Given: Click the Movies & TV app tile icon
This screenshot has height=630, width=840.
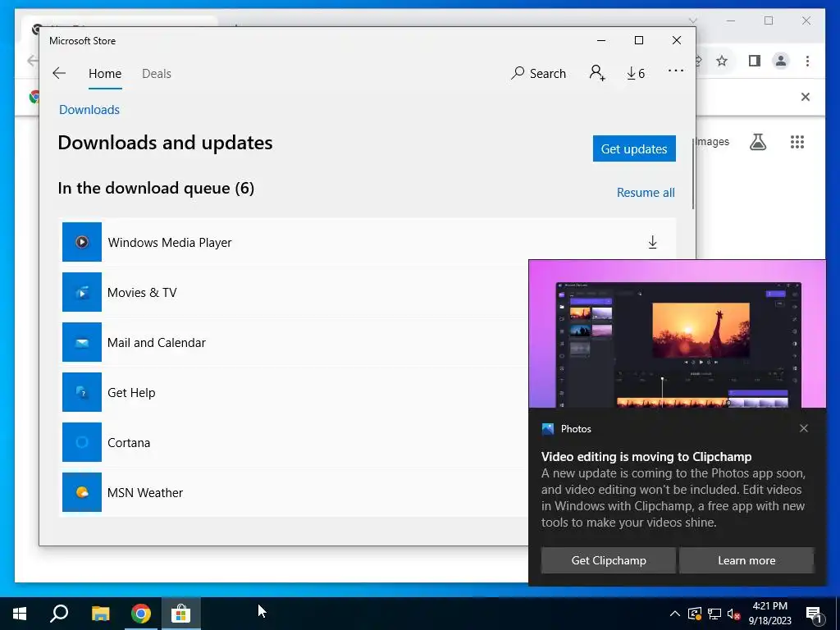Looking at the screenshot, I should click(82, 292).
